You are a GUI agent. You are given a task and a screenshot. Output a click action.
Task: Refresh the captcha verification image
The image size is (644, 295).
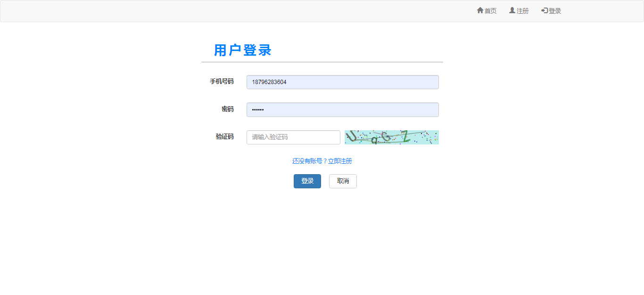391,137
